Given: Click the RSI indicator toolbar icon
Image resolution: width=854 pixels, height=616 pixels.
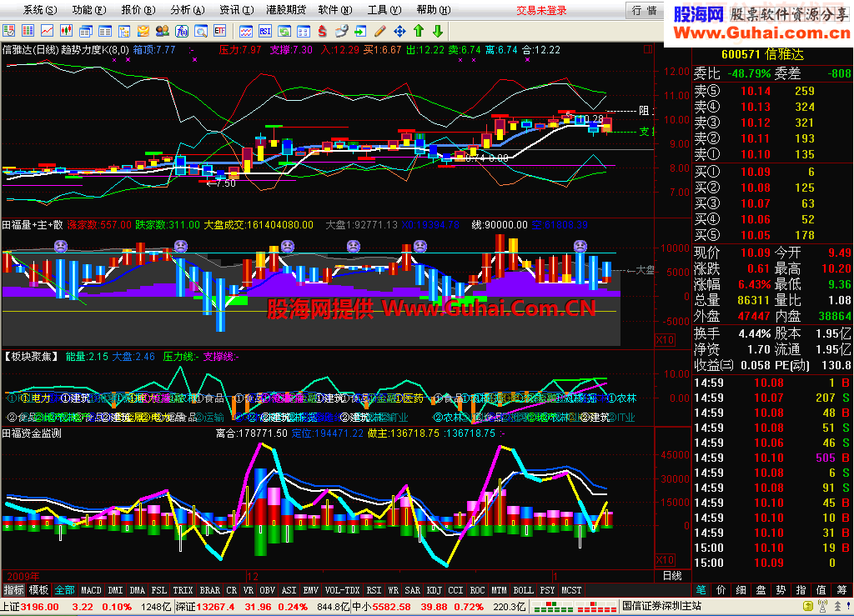Looking at the screenshot, I should 264,31.
